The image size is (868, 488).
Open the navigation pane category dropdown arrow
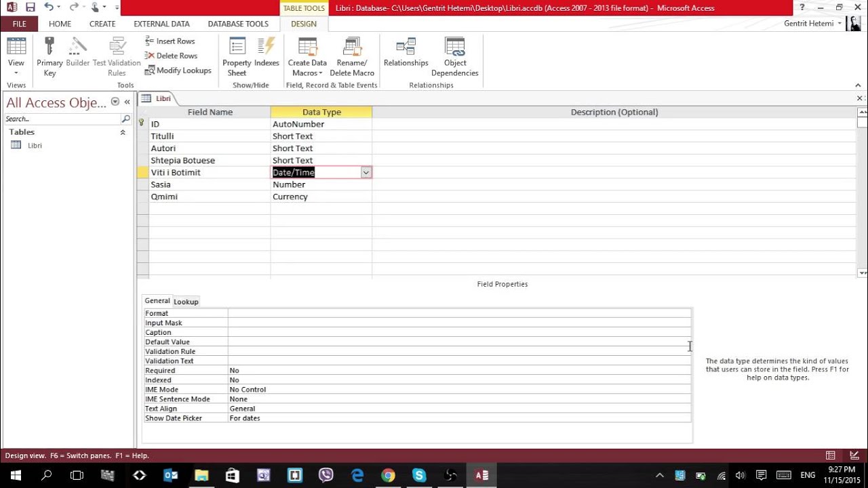tap(115, 102)
